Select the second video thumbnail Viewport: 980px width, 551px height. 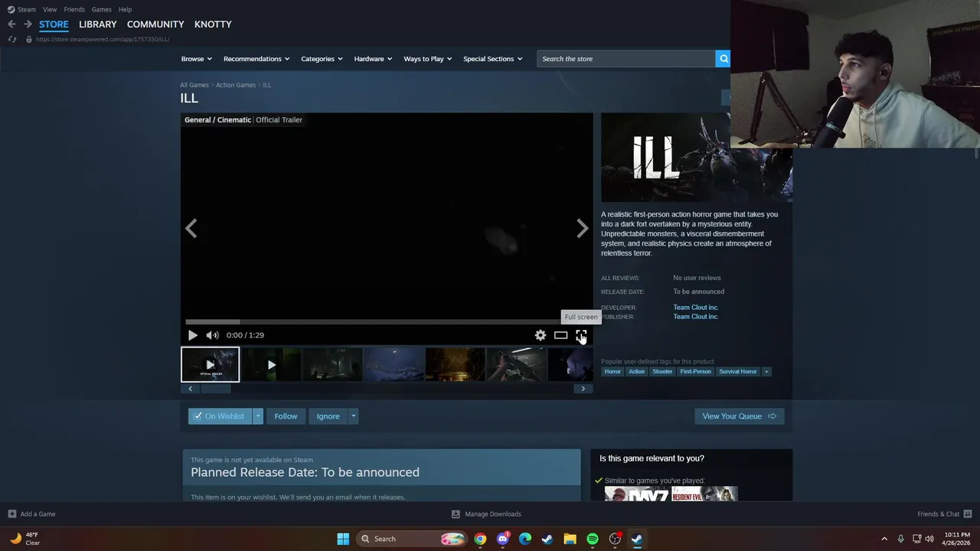271,364
